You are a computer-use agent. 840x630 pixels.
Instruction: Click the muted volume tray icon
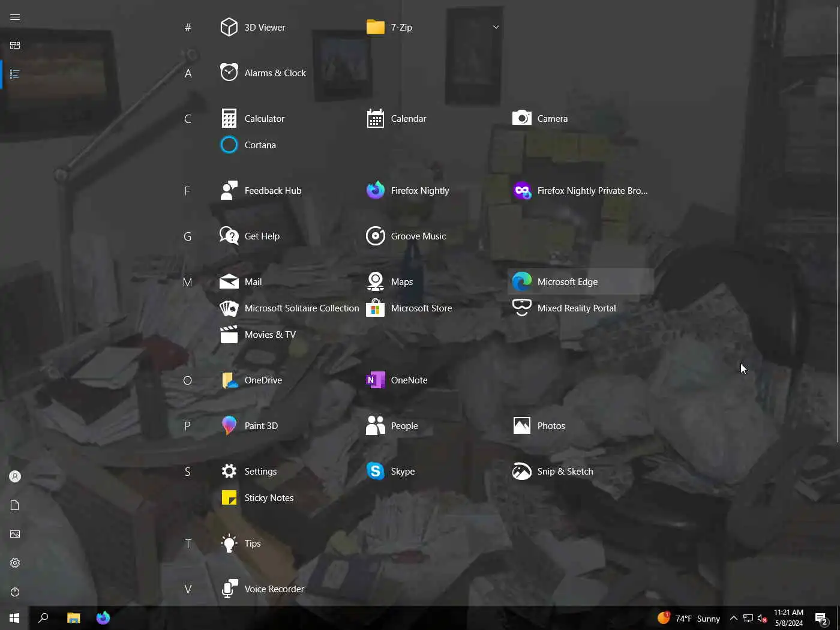coord(763,618)
